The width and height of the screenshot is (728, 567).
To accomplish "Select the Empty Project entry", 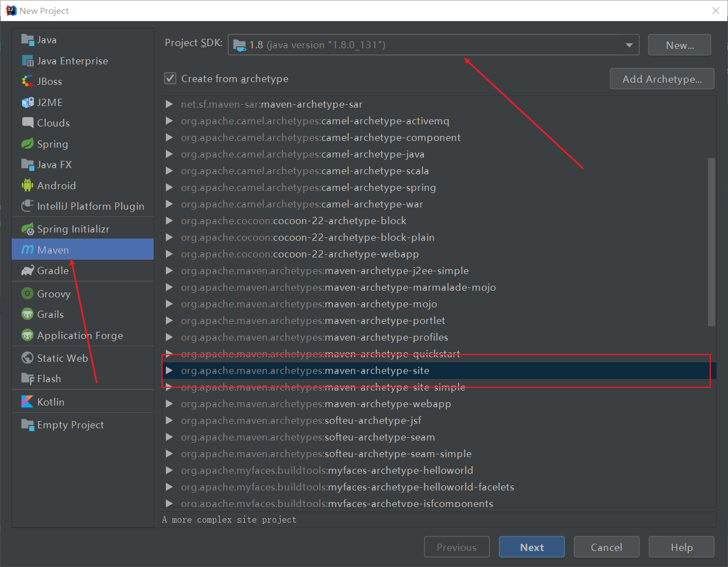I will coord(83,424).
